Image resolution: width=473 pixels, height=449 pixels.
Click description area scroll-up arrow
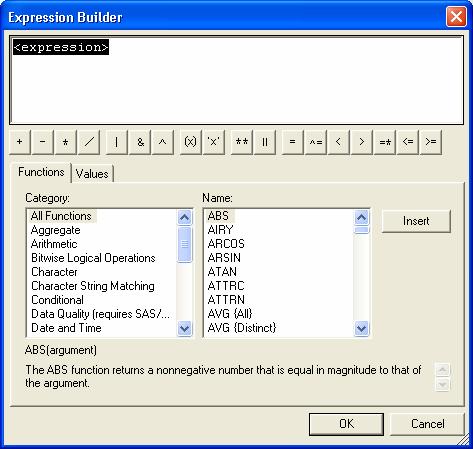443,369
